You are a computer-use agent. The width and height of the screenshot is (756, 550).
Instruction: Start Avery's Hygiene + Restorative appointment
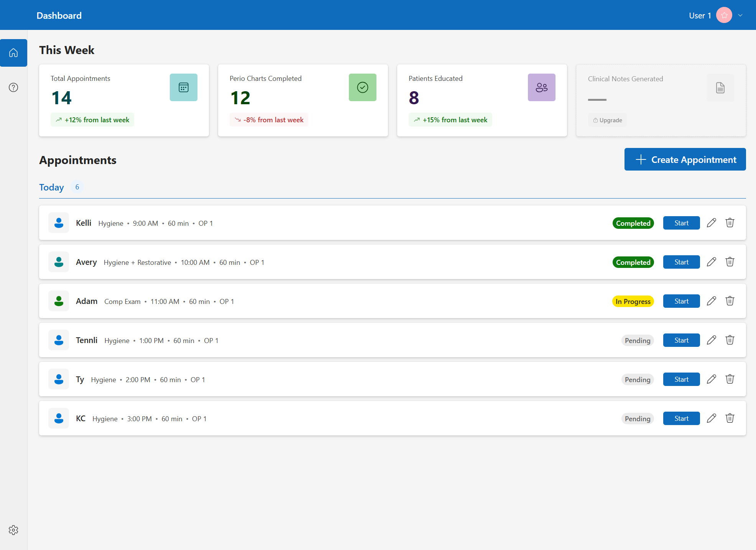[681, 262]
